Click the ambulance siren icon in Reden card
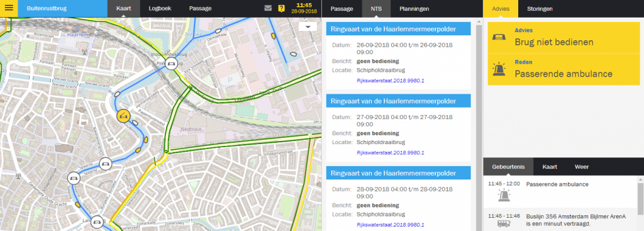 pos(499,69)
